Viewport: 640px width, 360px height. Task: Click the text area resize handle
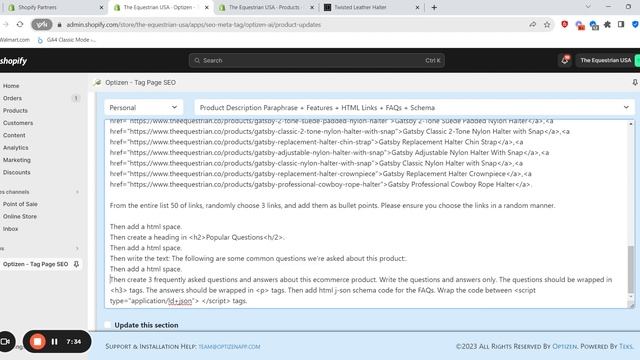[x=631, y=305]
